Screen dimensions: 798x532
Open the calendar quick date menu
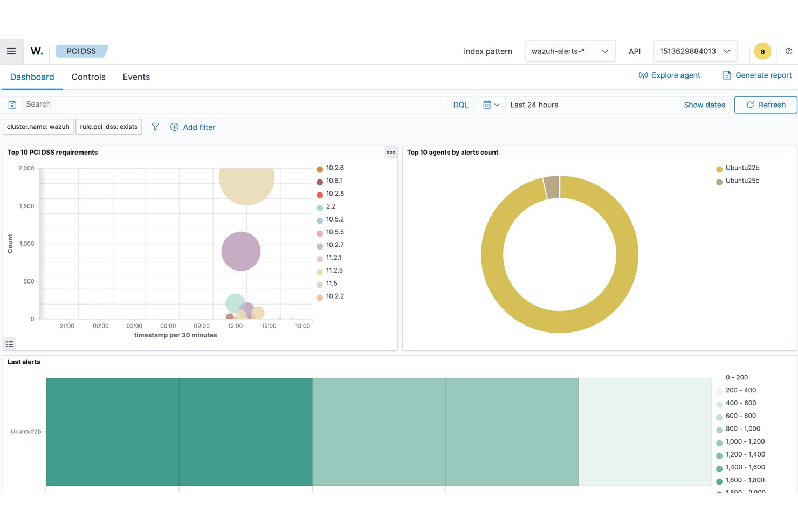(491, 105)
